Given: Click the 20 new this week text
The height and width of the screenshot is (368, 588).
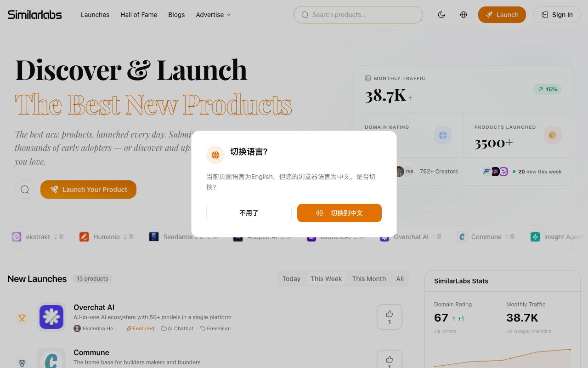Looking at the screenshot, I should click(540, 172).
